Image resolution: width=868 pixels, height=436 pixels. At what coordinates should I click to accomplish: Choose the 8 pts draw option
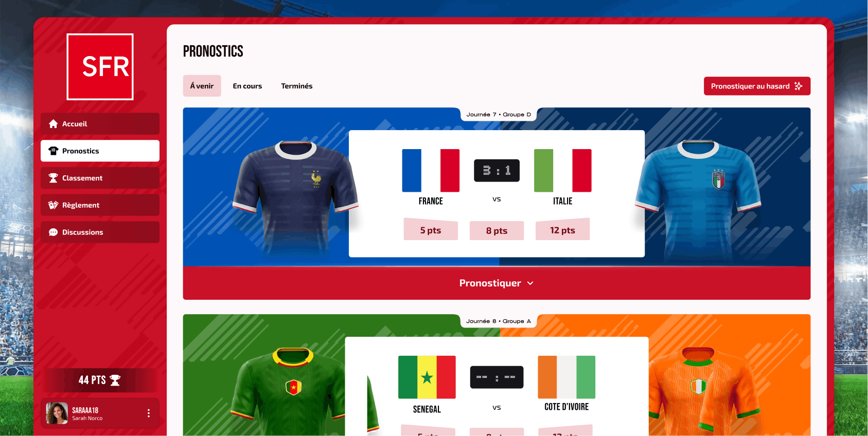(x=497, y=230)
